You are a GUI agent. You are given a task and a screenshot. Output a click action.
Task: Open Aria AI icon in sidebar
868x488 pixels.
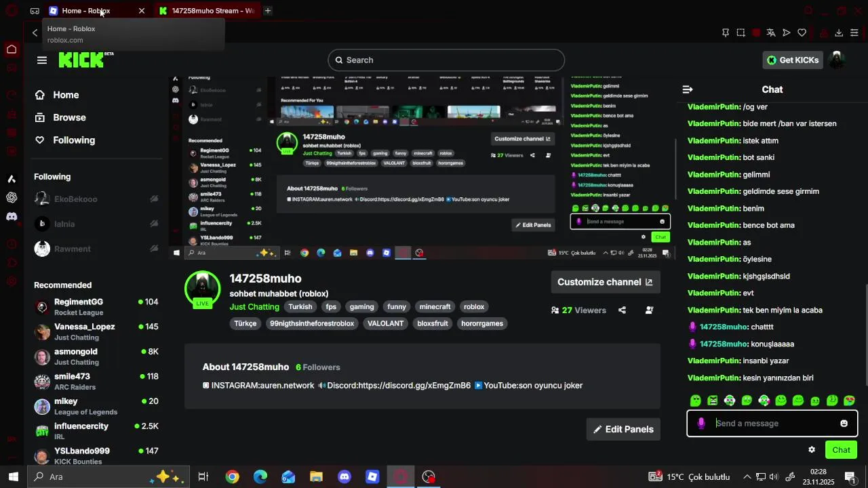(x=12, y=179)
